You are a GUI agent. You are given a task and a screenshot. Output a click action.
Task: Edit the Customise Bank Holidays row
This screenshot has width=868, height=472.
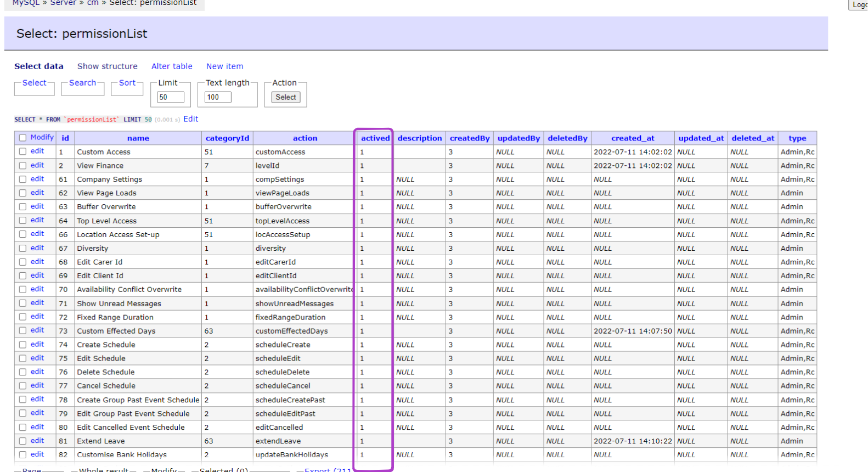pyautogui.click(x=37, y=454)
